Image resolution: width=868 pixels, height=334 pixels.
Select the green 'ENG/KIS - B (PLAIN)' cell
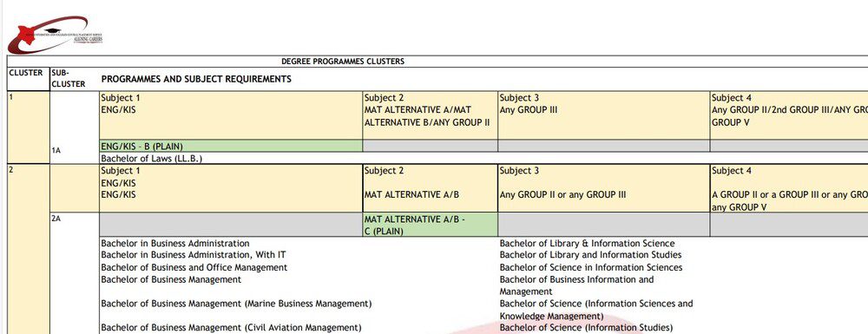231,146
